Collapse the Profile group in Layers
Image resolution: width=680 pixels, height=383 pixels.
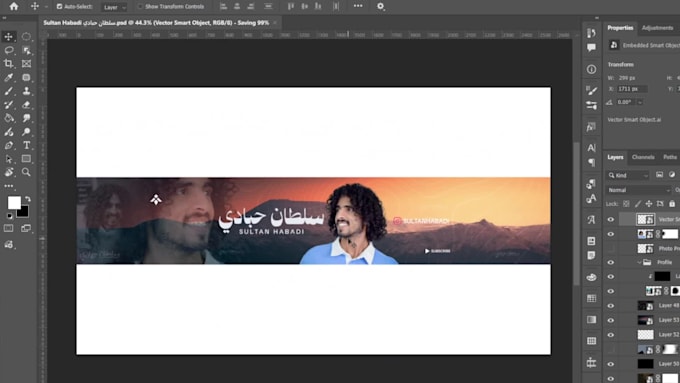(639, 262)
